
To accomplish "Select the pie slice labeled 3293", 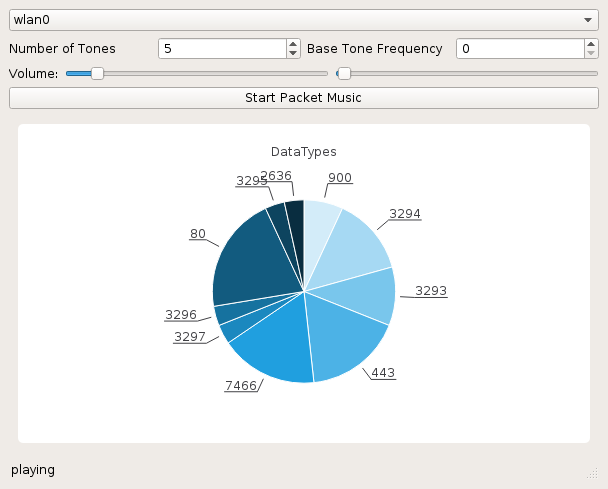I will tap(364, 293).
